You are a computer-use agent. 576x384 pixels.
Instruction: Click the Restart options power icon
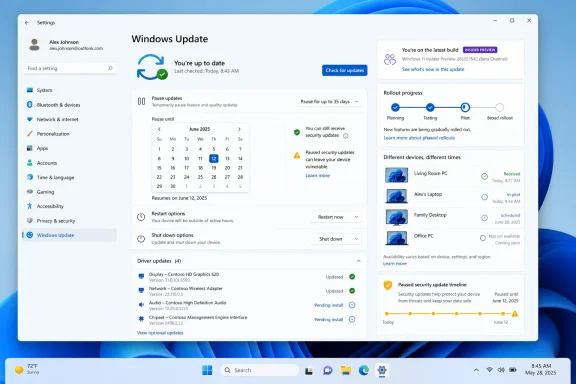(x=141, y=217)
